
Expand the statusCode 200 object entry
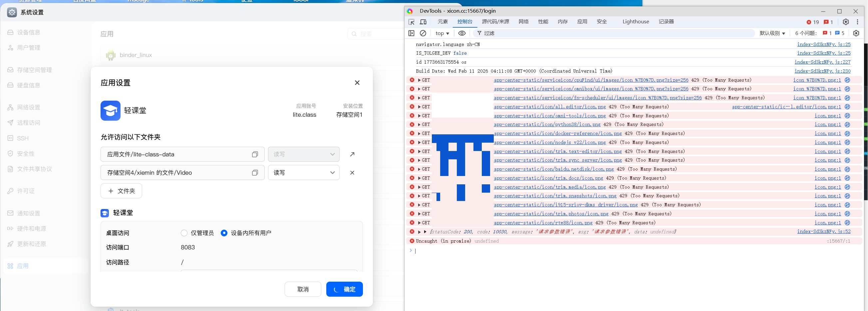tap(420, 232)
